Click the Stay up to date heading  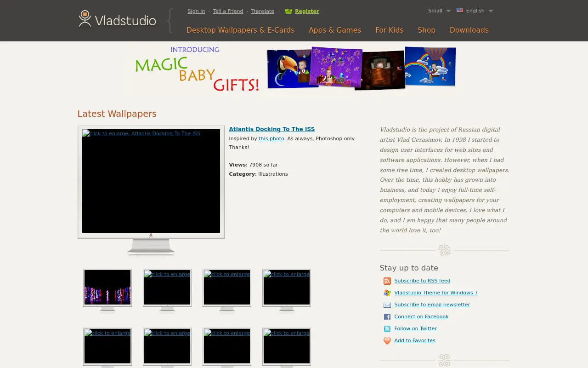point(409,268)
